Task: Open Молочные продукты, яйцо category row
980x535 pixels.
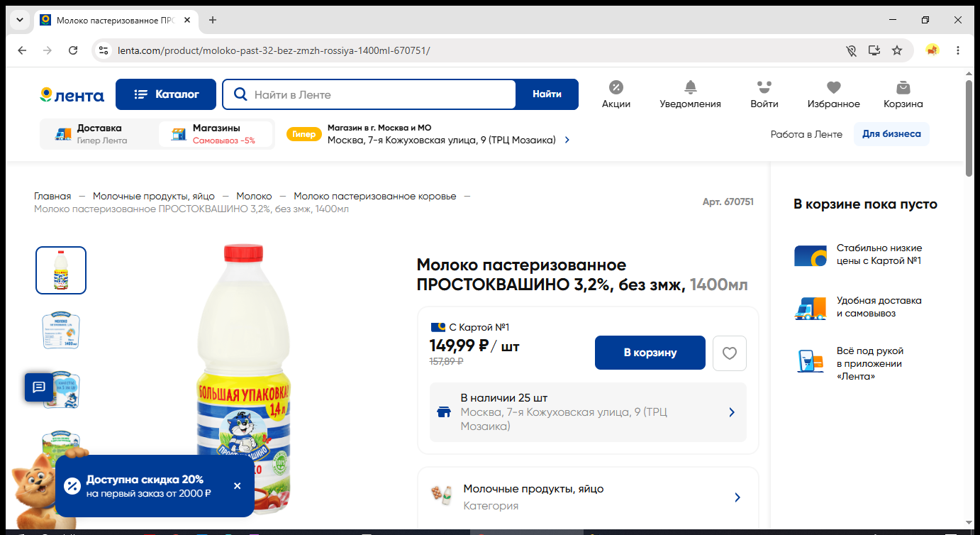Action: [x=588, y=497]
